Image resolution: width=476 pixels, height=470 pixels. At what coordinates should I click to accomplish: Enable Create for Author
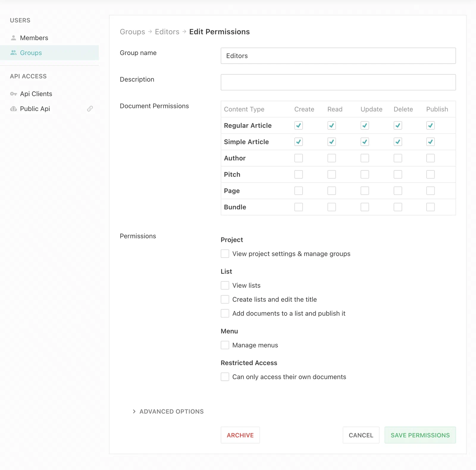[298, 158]
